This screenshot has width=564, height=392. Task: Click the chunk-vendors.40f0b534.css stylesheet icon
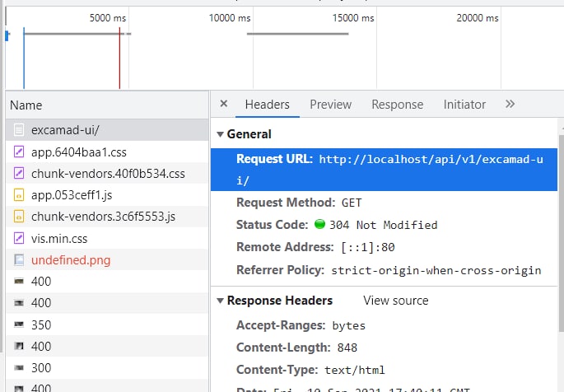[18, 174]
